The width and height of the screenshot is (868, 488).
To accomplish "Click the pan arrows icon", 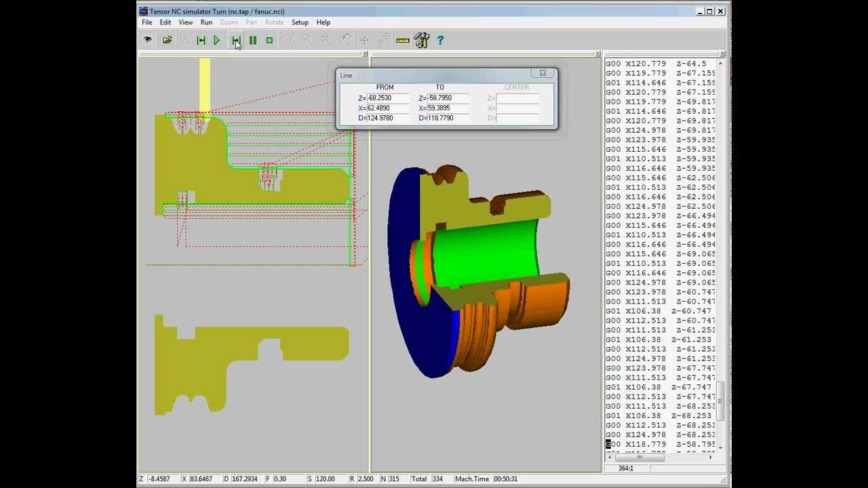I will point(365,41).
